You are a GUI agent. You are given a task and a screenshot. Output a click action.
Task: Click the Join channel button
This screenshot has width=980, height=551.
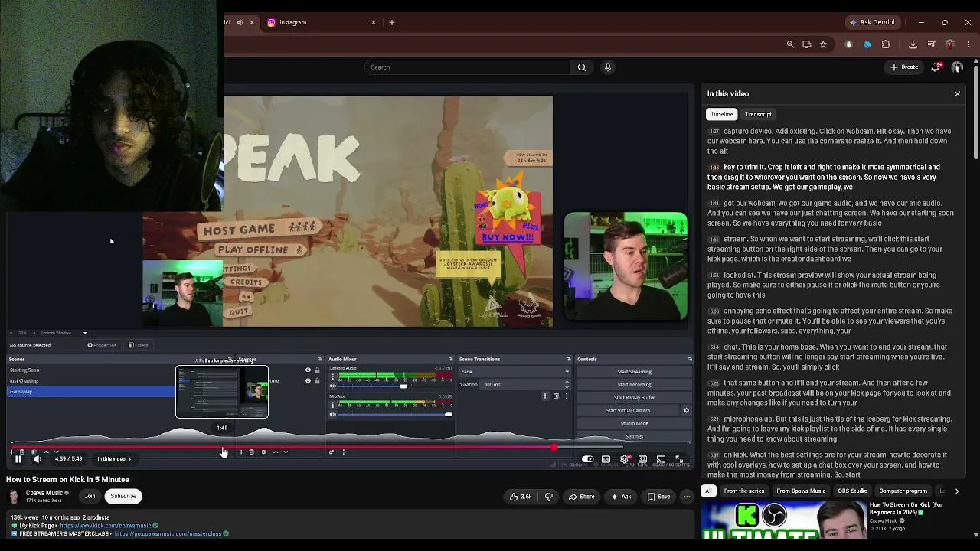90,496
